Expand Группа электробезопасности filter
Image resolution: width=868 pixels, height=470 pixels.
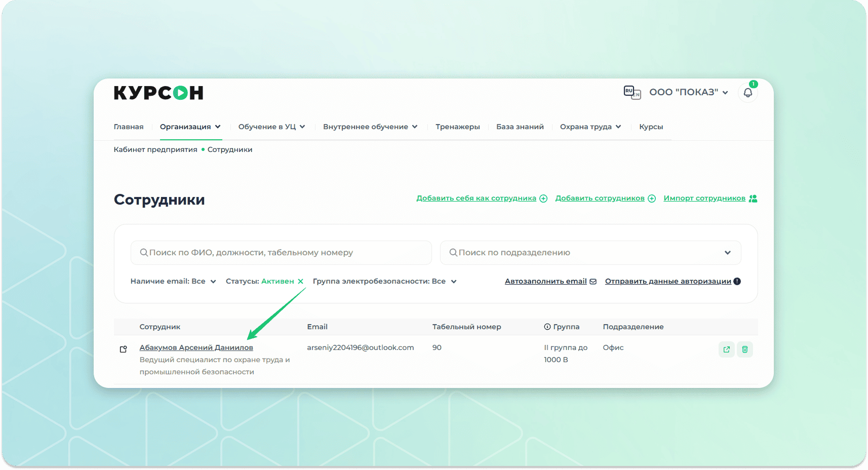click(384, 282)
